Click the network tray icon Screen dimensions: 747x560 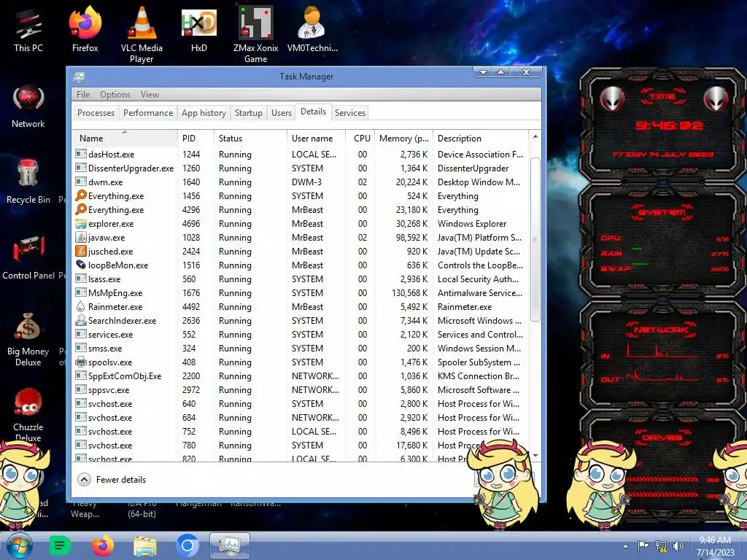(x=660, y=546)
